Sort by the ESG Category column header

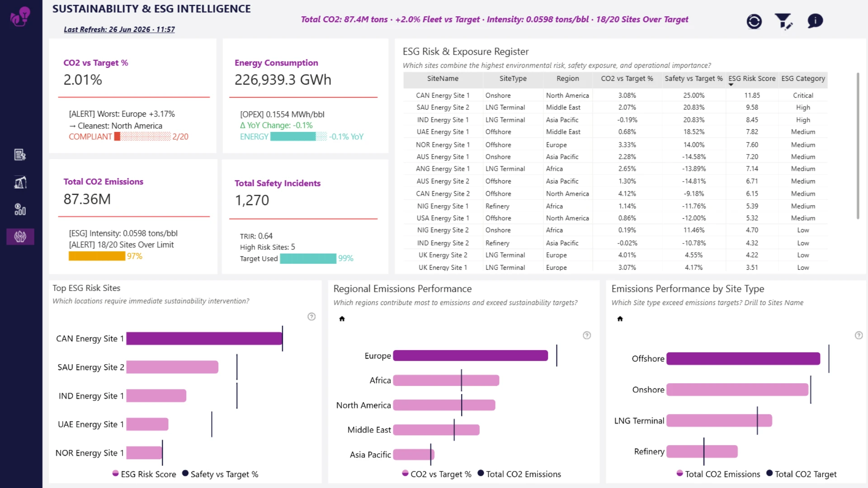[x=803, y=79]
